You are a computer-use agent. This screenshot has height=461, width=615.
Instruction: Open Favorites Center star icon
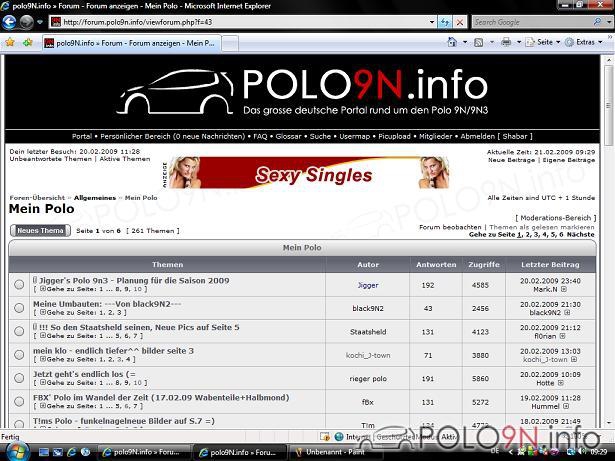point(10,42)
